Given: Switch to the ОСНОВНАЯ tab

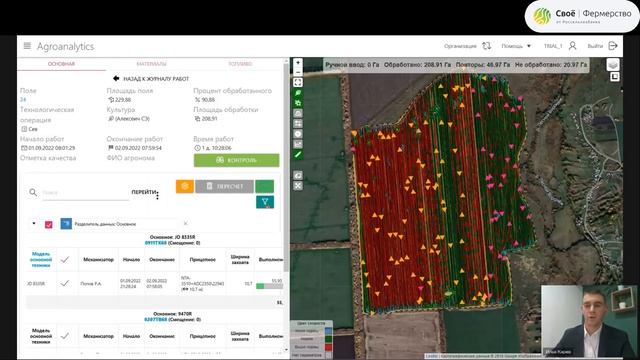Looking at the screenshot, I should coord(61,64).
